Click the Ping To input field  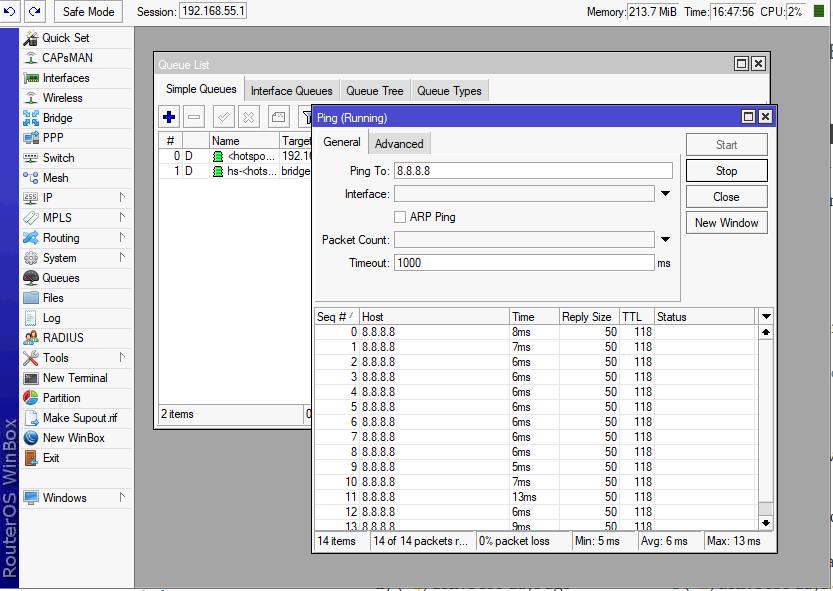pyautogui.click(x=533, y=171)
